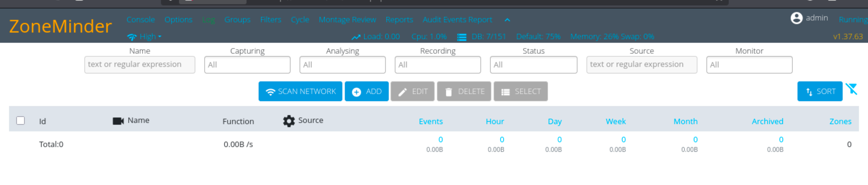The width and height of the screenshot is (868, 185).
Task: Open the High bandwidth dropdown
Action: (150, 36)
